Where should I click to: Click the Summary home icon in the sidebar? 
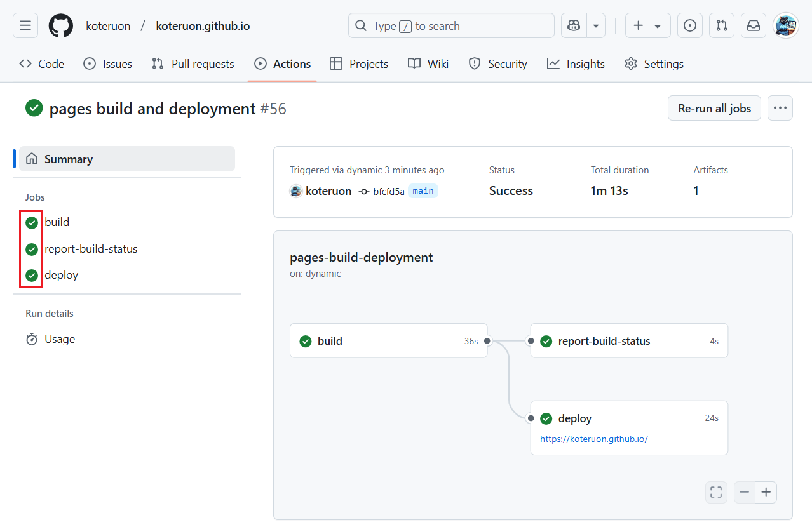pyautogui.click(x=32, y=159)
